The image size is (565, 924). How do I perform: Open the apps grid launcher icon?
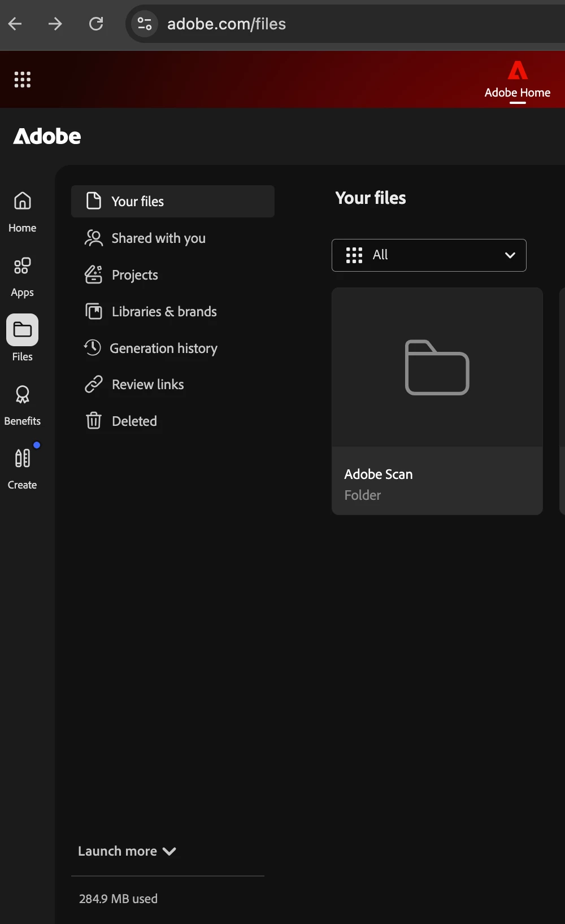(x=22, y=80)
